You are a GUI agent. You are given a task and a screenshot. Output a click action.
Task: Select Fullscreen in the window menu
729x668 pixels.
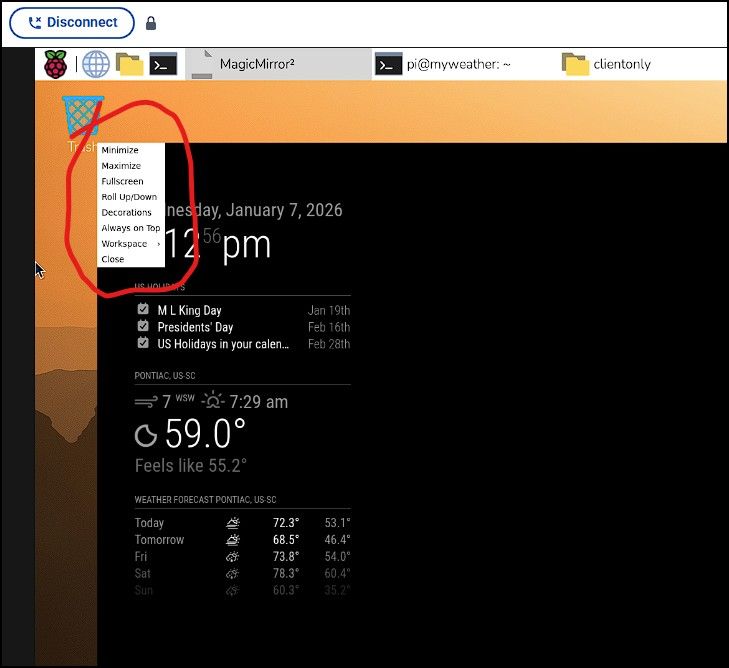coord(122,182)
